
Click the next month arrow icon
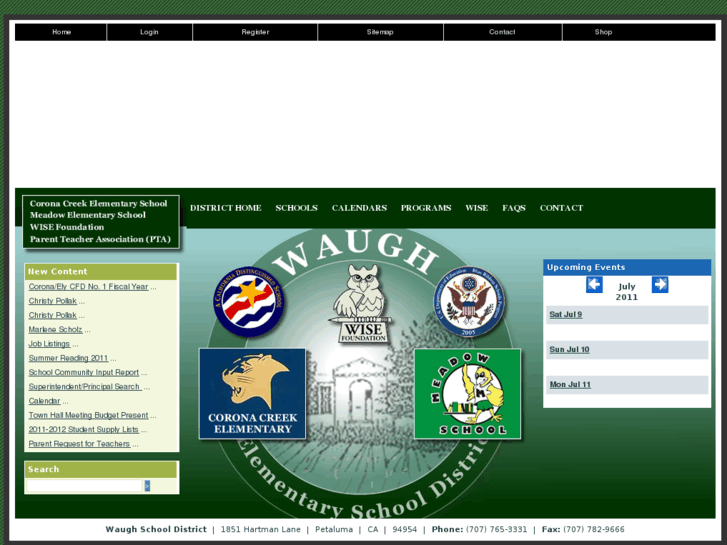pyautogui.click(x=660, y=284)
